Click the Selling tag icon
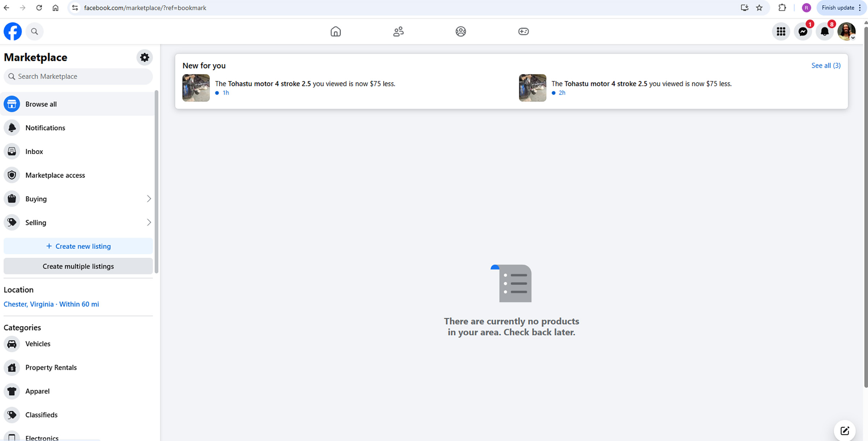The width and height of the screenshot is (868, 441). click(x=12, y=222)
